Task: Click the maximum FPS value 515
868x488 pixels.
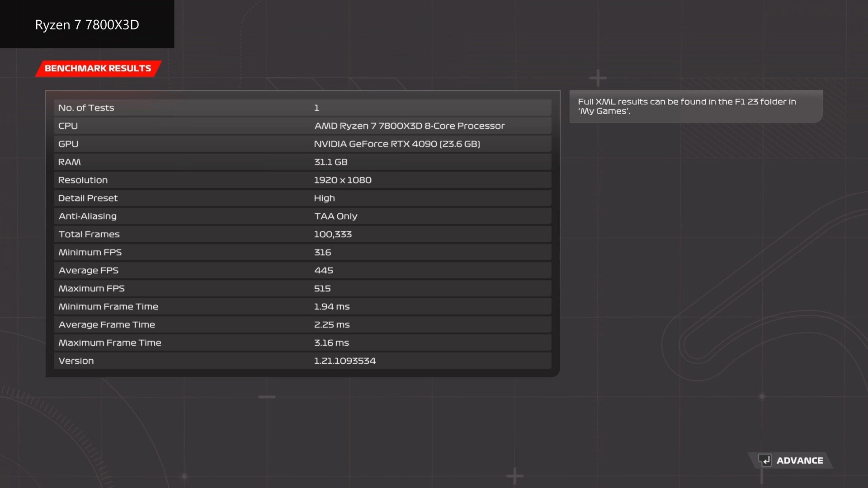Action: click(x=322, y=289)
